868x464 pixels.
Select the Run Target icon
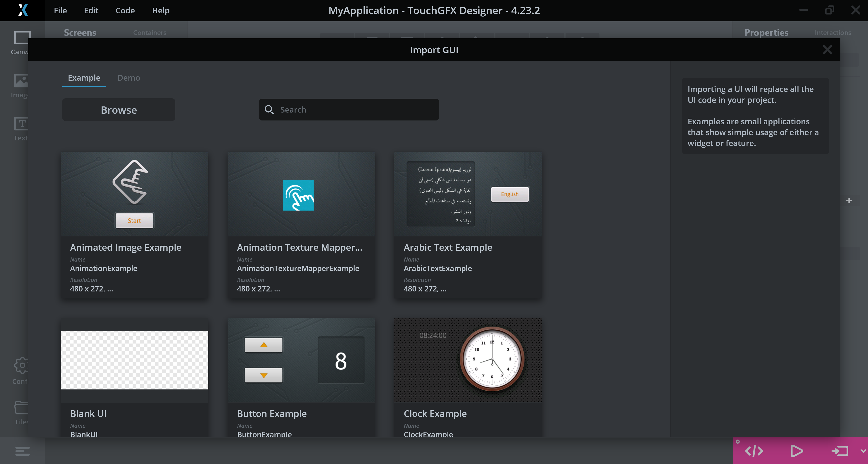tap(840, 451)
